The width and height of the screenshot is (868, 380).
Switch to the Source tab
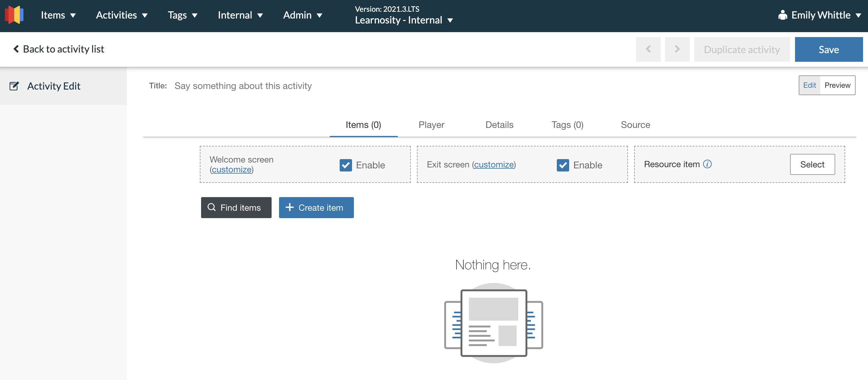coord(635,125)
